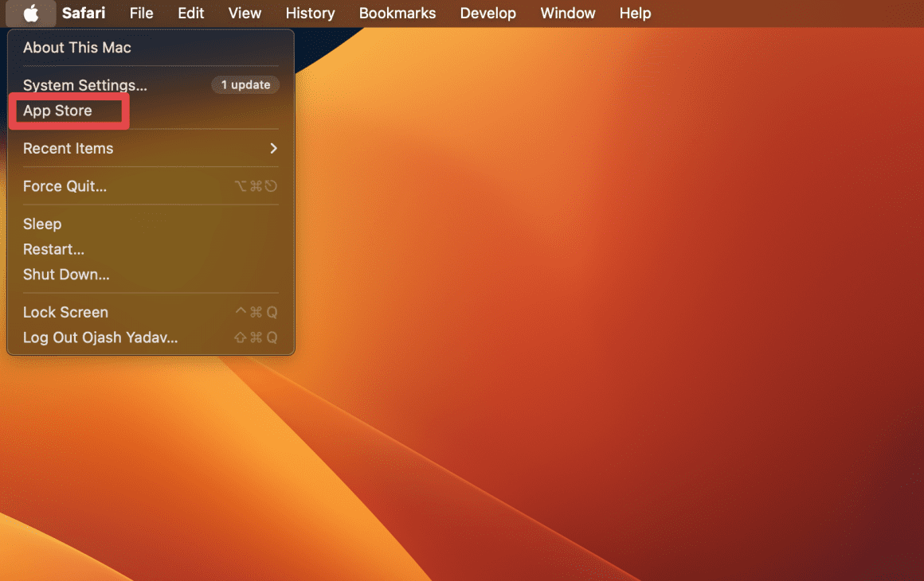Choose Shut Down from the menu
This screenshot has height=581, width=924.
pos(66,275)
